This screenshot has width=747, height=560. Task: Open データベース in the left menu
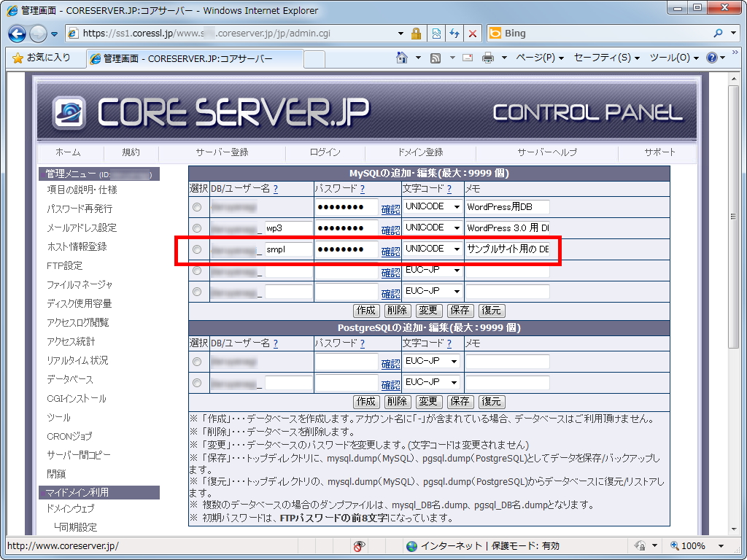pyautogui.click(x=69, y=379)
